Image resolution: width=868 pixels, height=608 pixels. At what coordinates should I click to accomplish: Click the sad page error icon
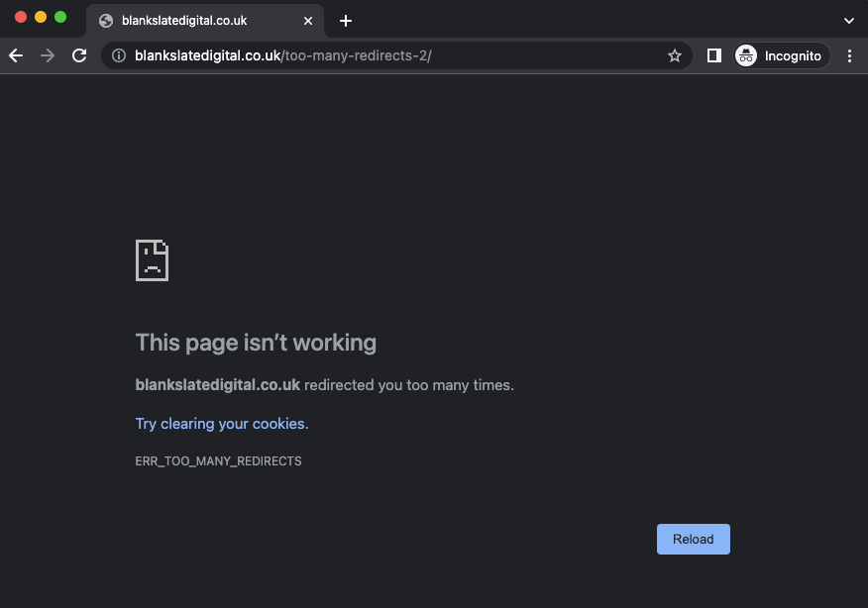coord(153,260)
